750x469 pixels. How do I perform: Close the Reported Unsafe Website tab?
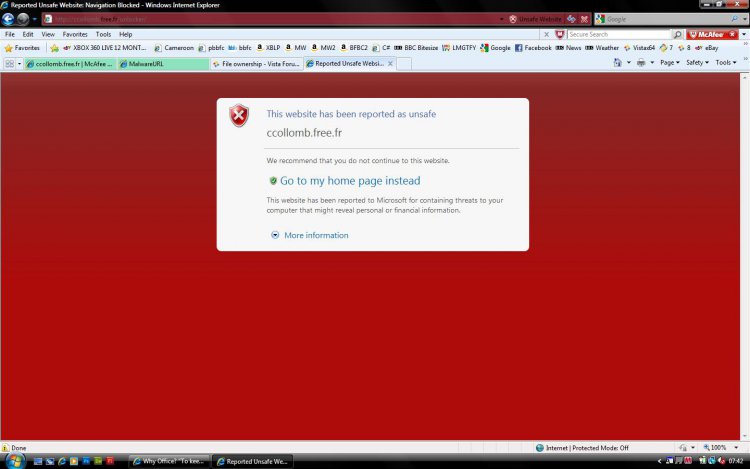pyautogui.click(x=390, y=63)
